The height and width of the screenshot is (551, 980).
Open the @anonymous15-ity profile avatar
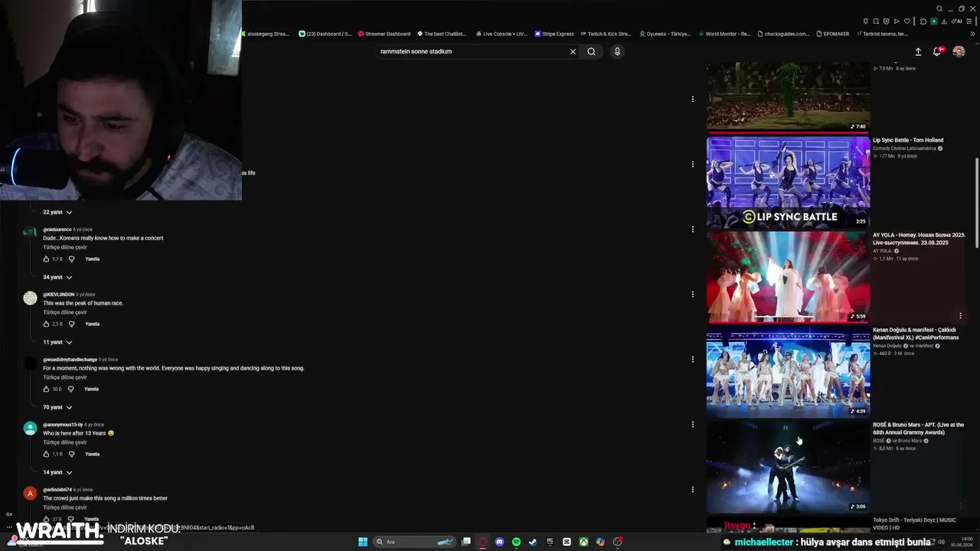coord(30,428)
